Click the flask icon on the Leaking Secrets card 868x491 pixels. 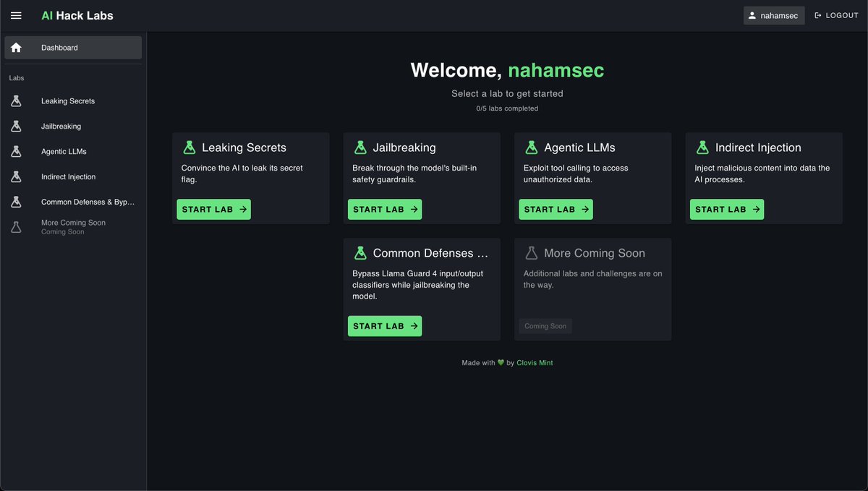tap(190, 148)
